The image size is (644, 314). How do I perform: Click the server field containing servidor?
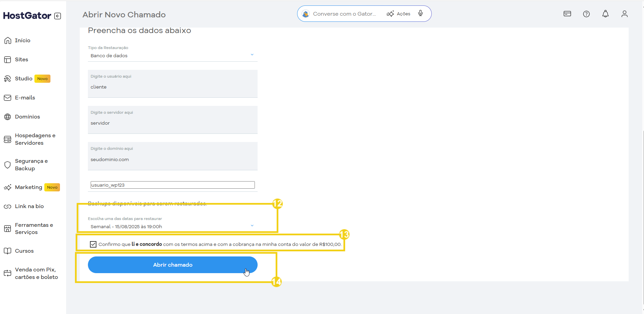click(x=173, y=120)
